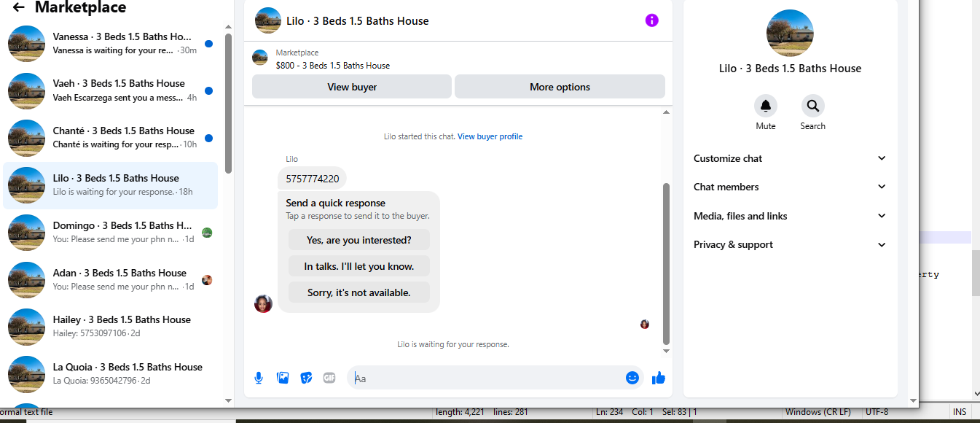This screenshot has width=980, height=423.
Task: Search in the Lilo conversation
Action: [813, 106]
